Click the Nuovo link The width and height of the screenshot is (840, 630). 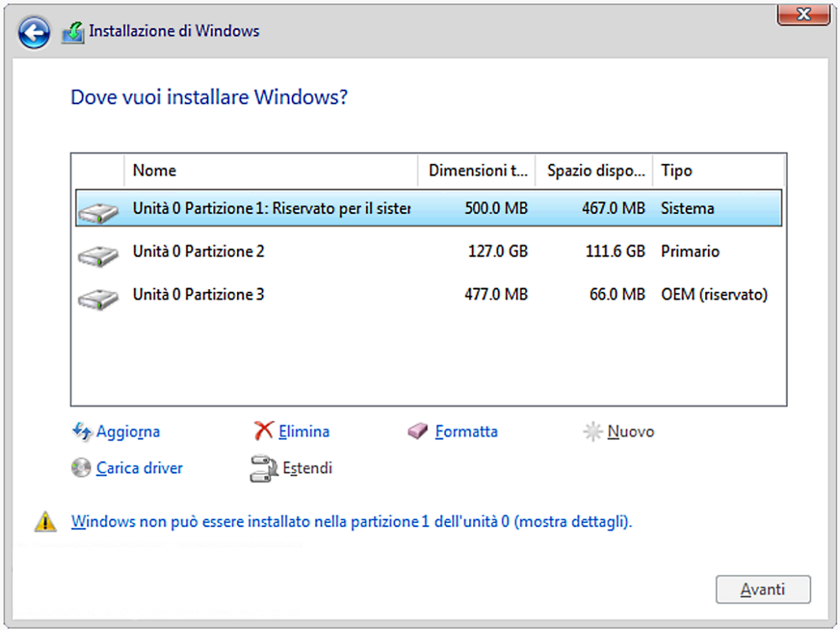[630, 432]
